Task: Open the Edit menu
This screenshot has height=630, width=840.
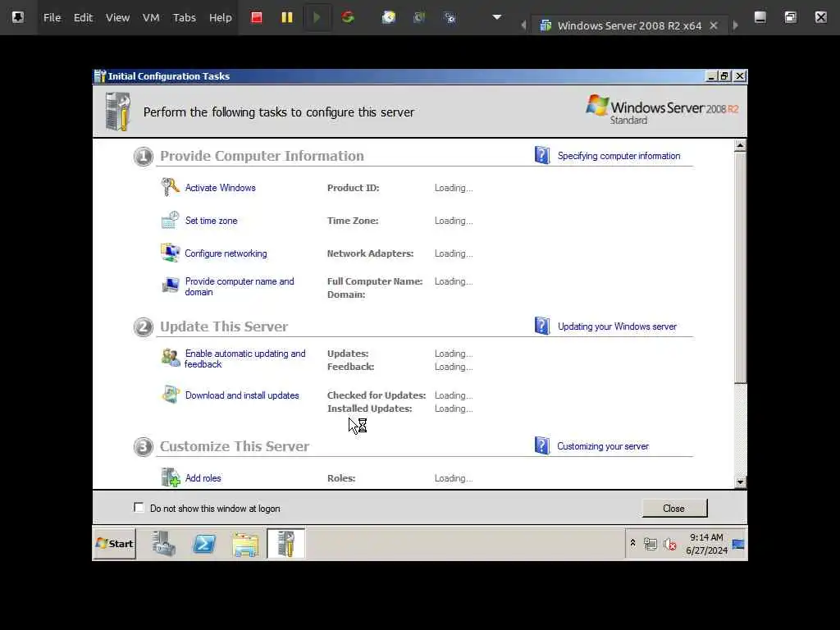Action: tap(83, 18)
